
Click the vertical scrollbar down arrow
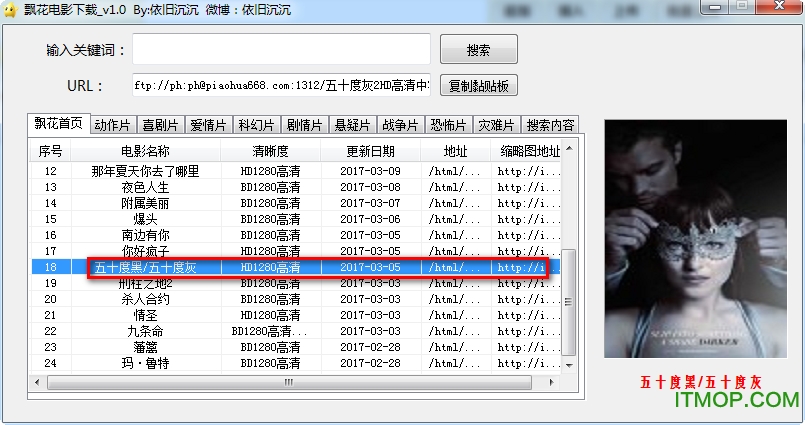point(569,365)
